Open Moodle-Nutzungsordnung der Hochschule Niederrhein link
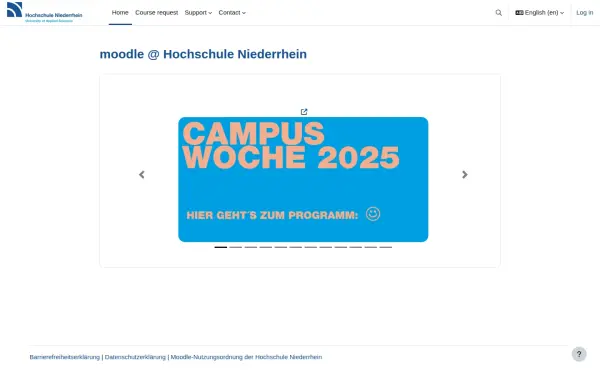This screenshot has height=375, width=600. [x=246, y=357]
